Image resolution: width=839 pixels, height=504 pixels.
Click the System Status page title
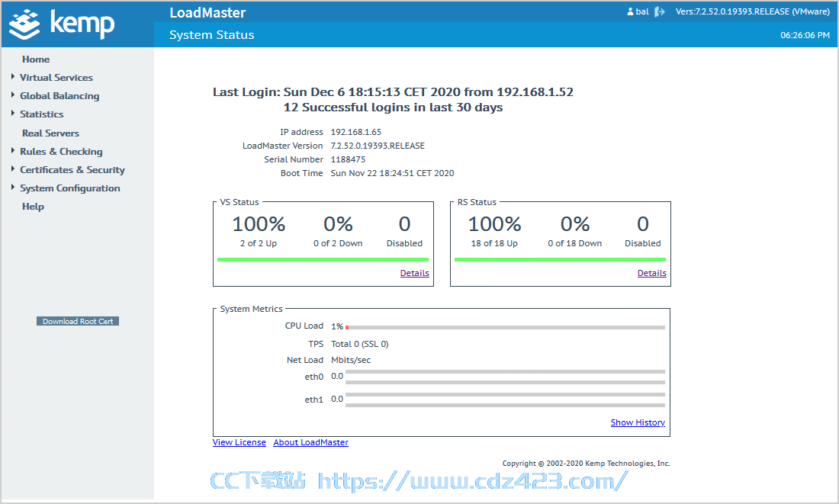pyautogui.click(x=212, y=35)
